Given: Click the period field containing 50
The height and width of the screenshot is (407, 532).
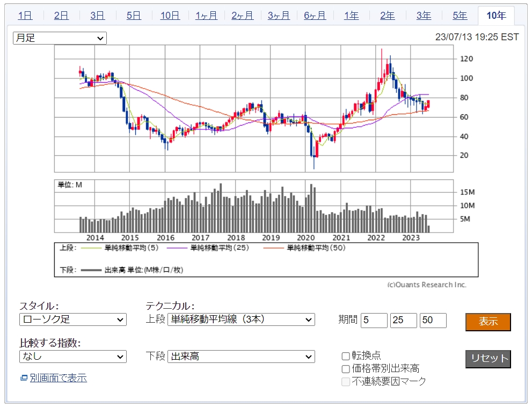Looking at the screenshot, I should point(433,320).
